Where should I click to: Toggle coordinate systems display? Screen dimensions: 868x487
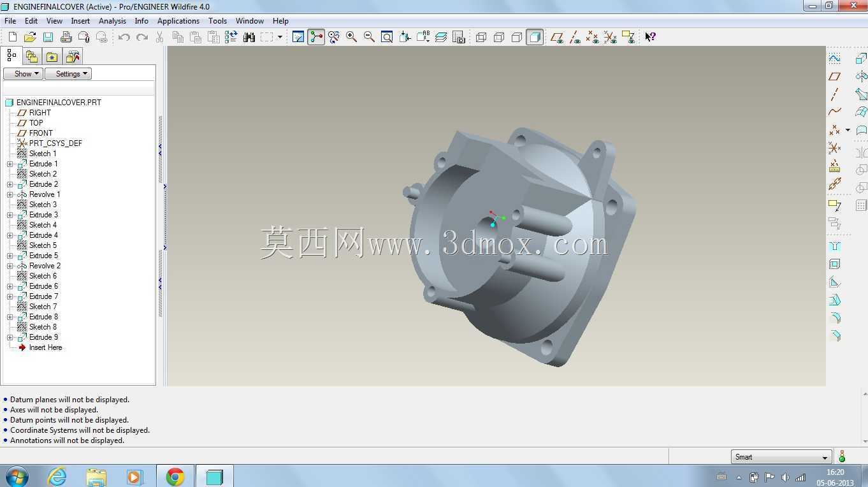point(610,37)
